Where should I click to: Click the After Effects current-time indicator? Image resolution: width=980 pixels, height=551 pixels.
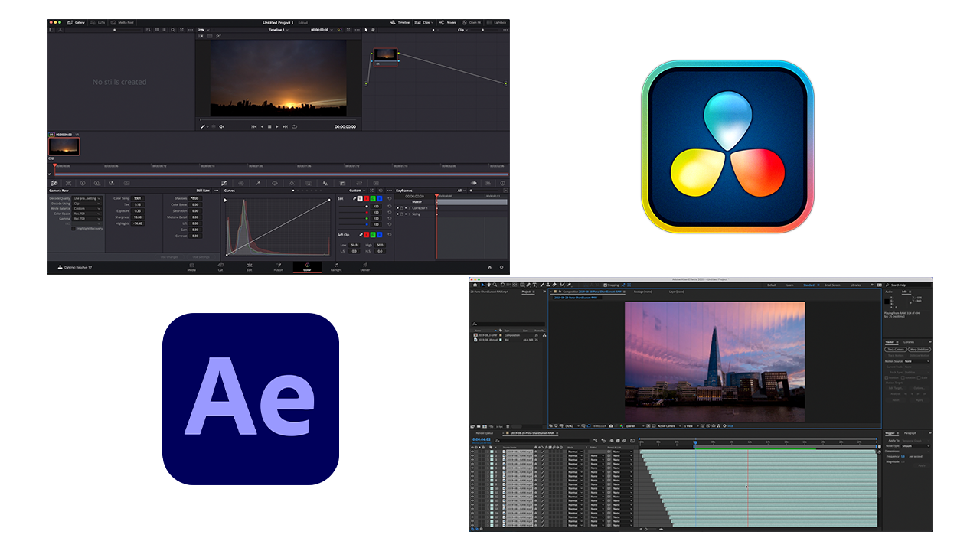[695, 442]
